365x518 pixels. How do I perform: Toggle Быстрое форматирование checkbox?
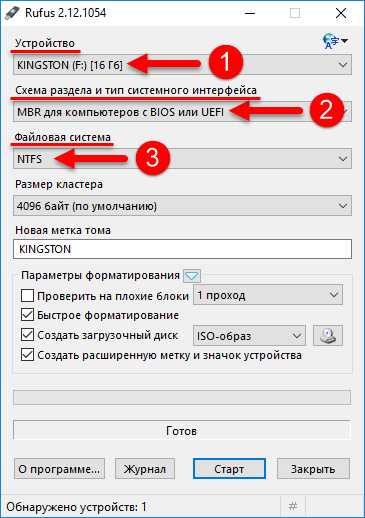(x=27, y=315)
